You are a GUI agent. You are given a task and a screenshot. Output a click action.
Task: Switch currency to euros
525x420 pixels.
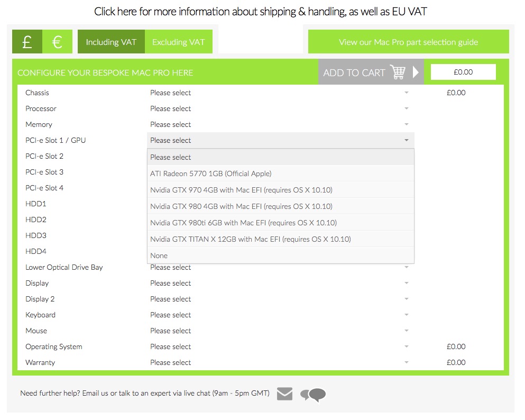click(x=57, y=42)
